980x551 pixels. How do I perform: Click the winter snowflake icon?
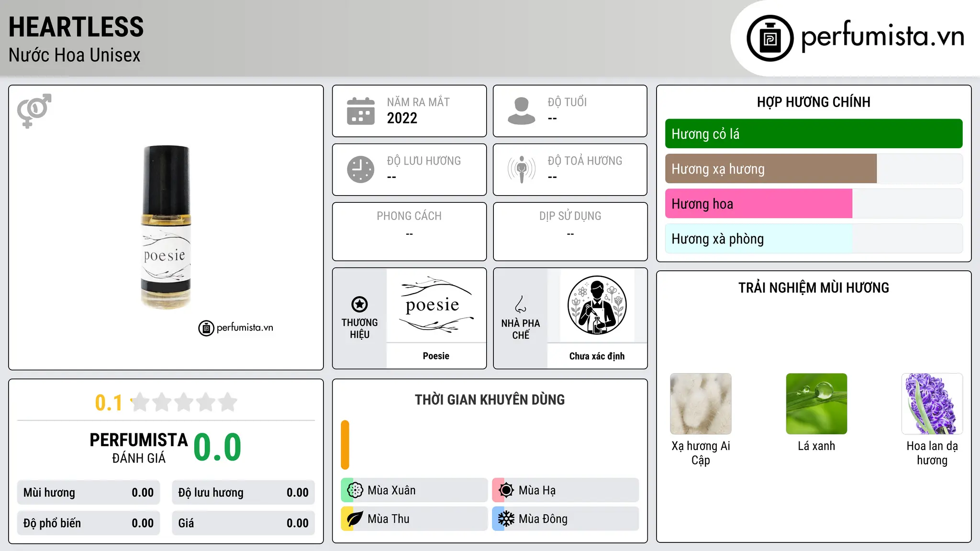coord(506,519)
